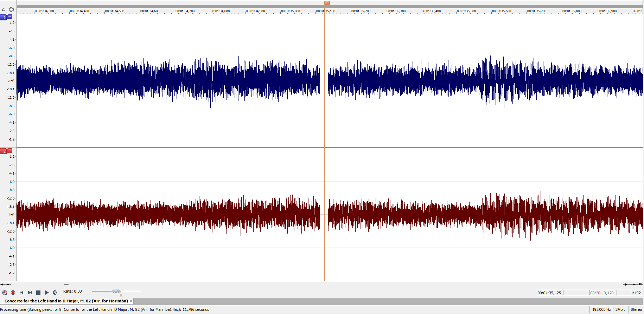Click the Arm and Record button
Image resolution: width=644 pixels, height=314 pixels.
tap(5, 293)
